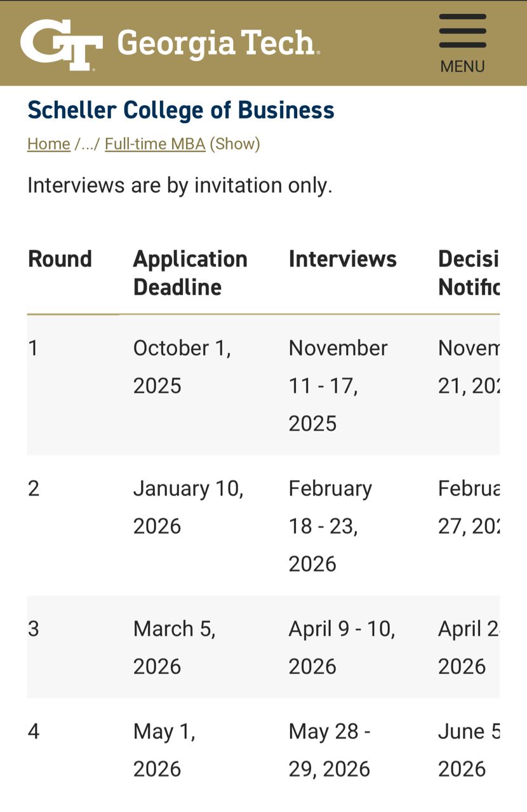This screenshot has width=527, height=812.
Task: Click the Interviews column header
Action: tap(342, 259)
